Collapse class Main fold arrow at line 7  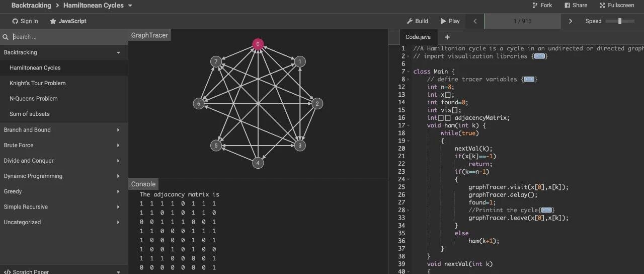point(408,72)
